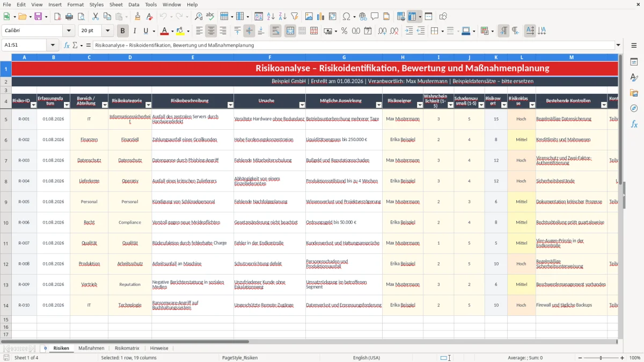644x362 pixels.
Task: Toggle Align Left
Action: 200,31
